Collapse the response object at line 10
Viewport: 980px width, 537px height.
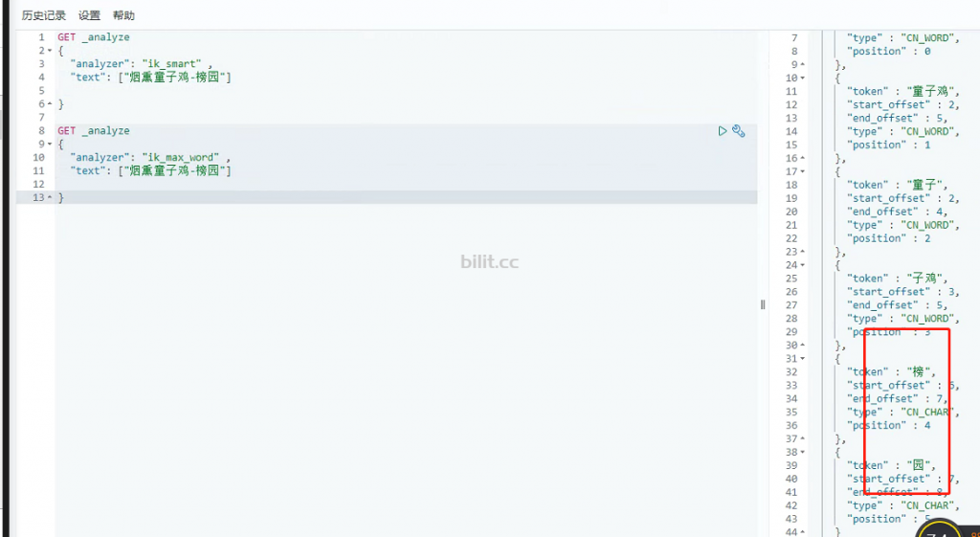click(x=803, y=78)
